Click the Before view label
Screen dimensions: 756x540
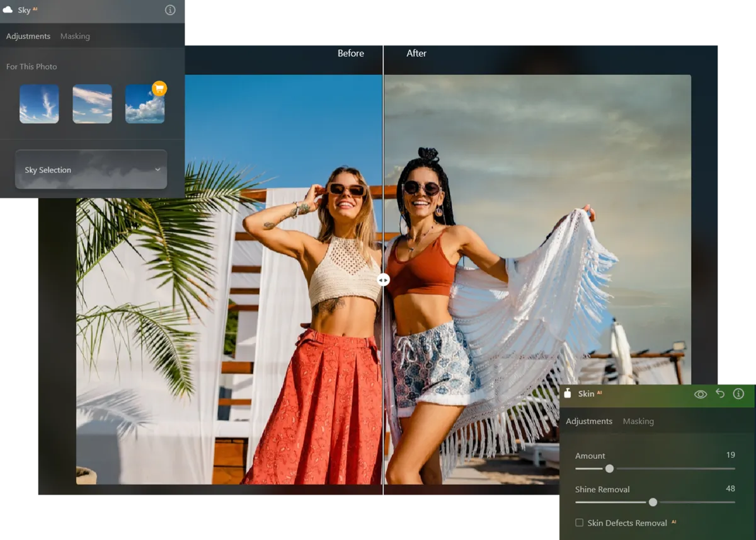click(351, 54)
